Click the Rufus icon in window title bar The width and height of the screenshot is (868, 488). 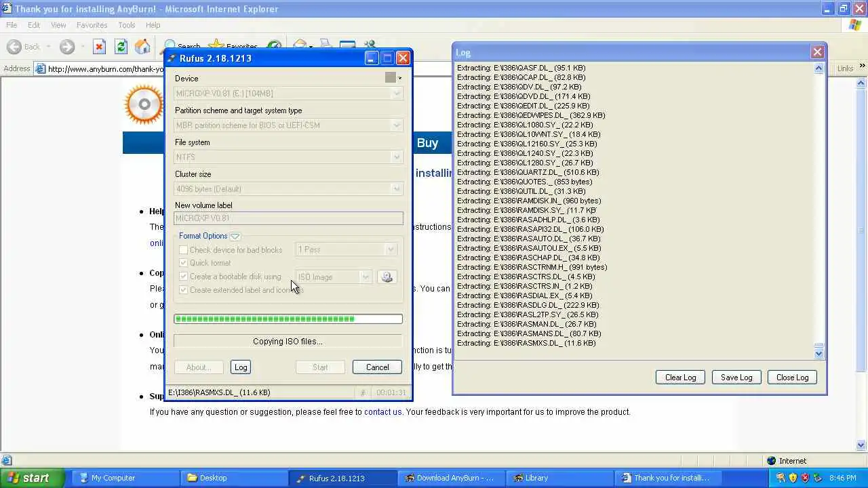(172, 58)
